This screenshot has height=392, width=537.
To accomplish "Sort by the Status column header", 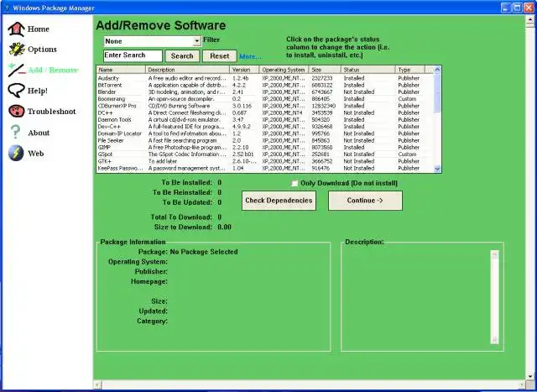I will (368, 70).
